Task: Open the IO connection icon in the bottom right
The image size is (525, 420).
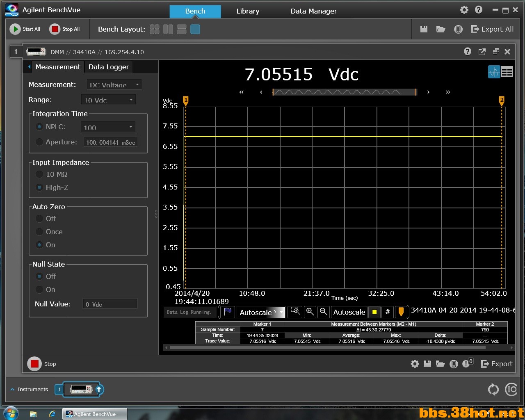Action: click(511, 389)
